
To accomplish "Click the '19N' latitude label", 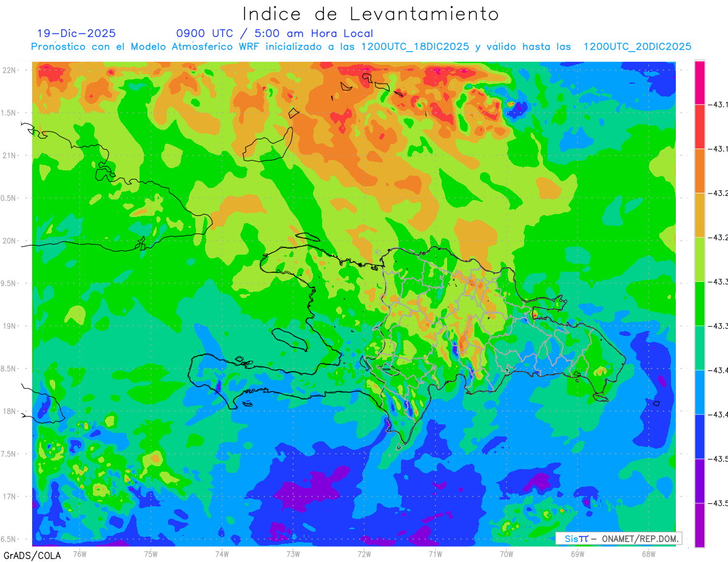I will coord(10,326).
